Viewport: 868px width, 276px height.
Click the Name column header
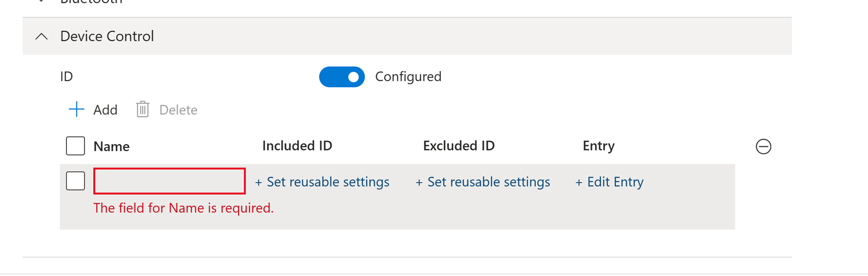point(111,147)
